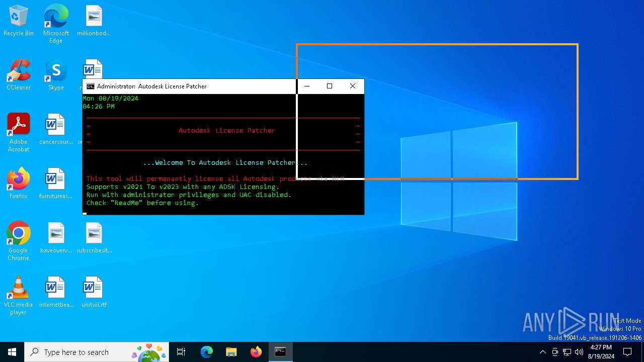Select the VLC media player shortcut

[x=19, y=295]
